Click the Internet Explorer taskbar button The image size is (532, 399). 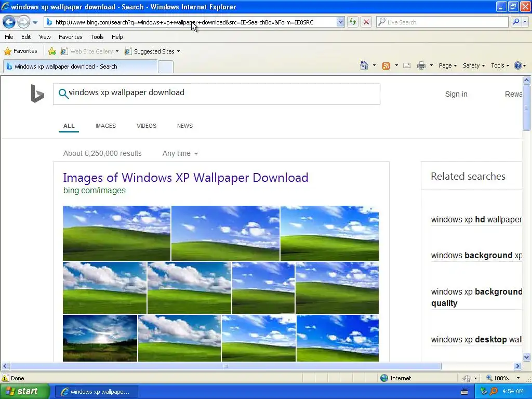96,392
